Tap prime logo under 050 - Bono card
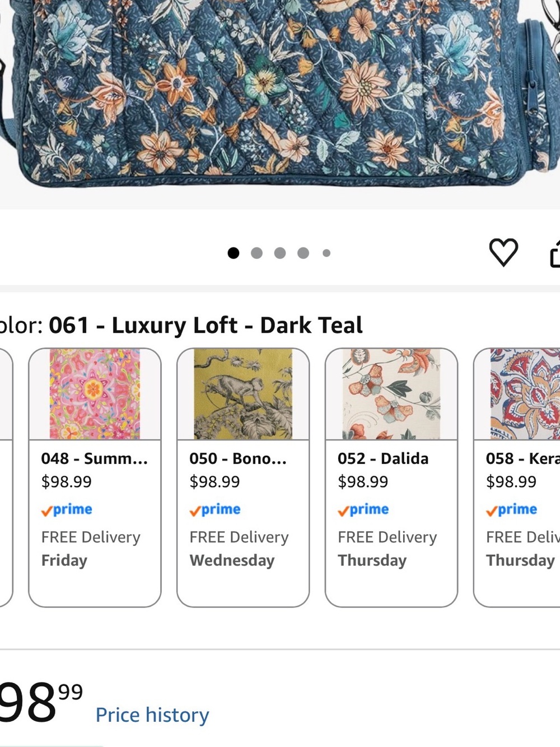The width and height of the screenshot is (560, 747). click(x=215, y=509)
